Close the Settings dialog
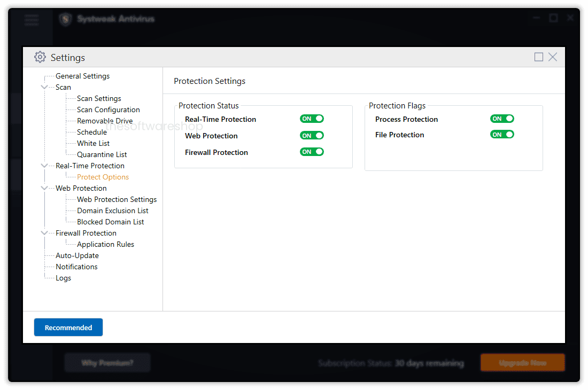 [x=552, y=57]
